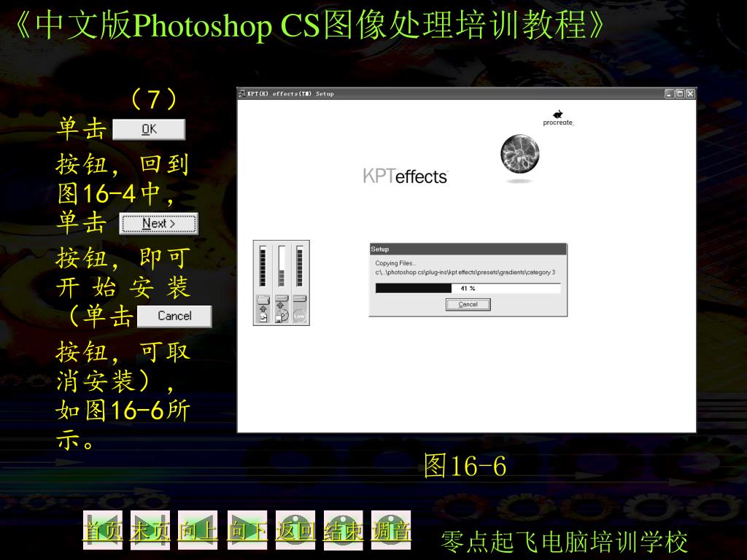Screen dimensions: 747x560
Task: Click the middle installation gauge meter
Action: point(282,266)
